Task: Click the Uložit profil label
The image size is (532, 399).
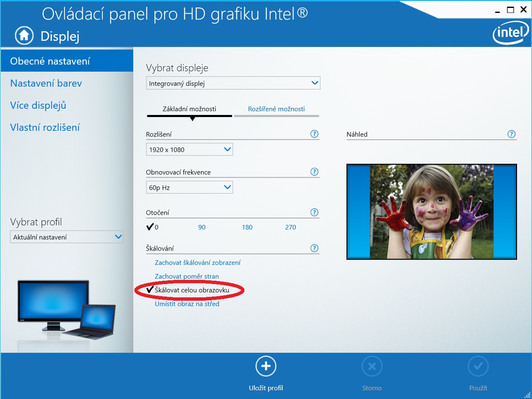Action: (x=266, y=388)
